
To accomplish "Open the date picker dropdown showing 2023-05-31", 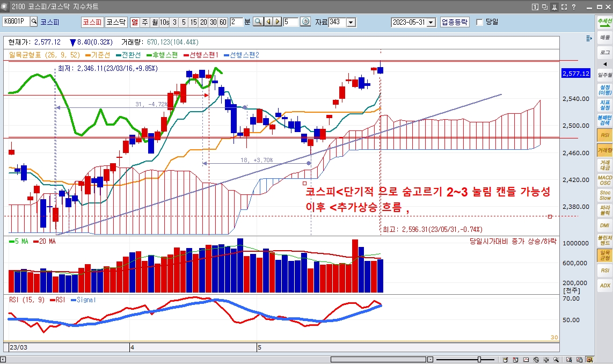I will [431, 22].
